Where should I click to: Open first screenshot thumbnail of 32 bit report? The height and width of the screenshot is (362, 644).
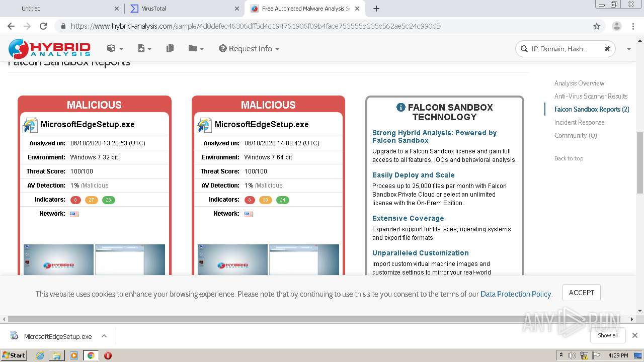click(x=58, y=259)
